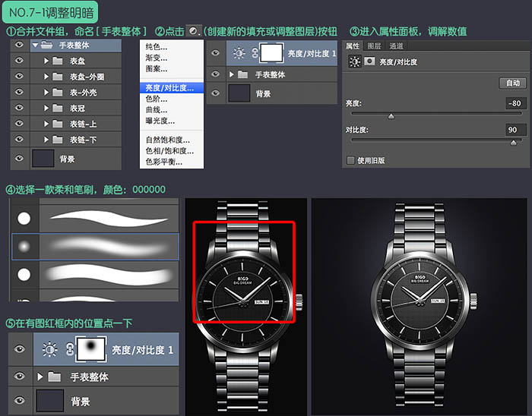Viewport: 532px width, 416px height.
Task: Expand 手表整体 group in the middle layers panel
Action: [x=232, y=74]
